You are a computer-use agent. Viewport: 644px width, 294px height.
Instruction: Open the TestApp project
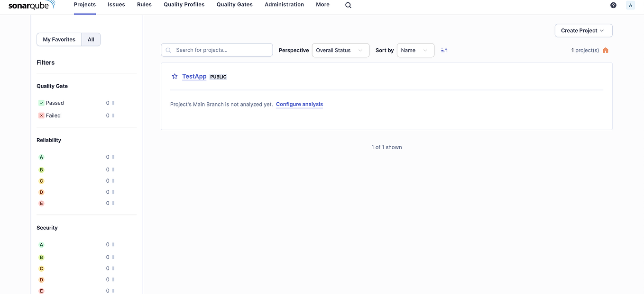click(x=194, y=76)
